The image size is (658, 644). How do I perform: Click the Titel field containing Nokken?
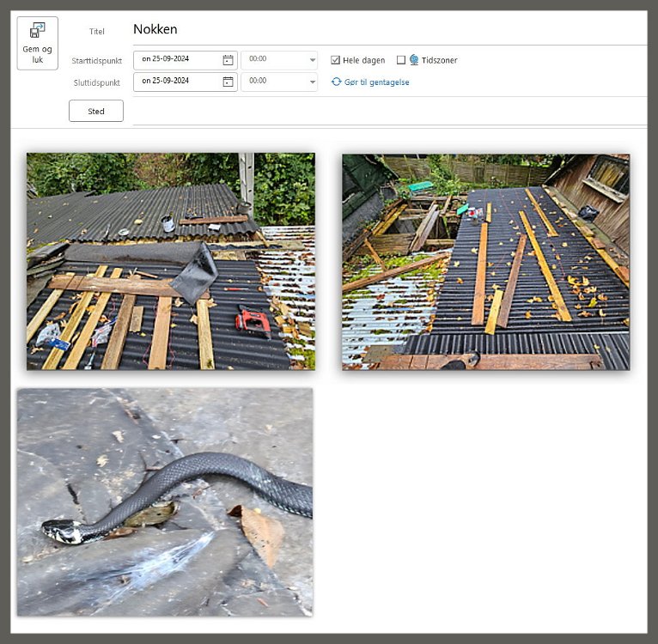(387, 30)
